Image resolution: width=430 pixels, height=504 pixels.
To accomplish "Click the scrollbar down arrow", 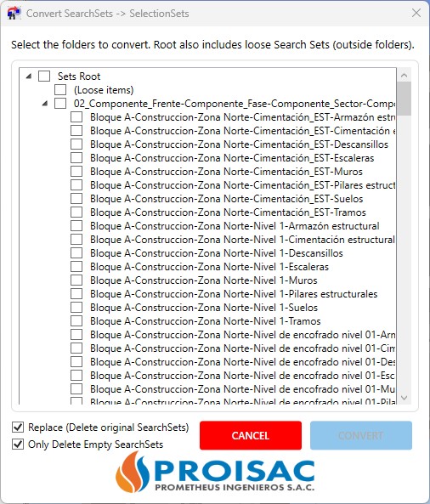I will pyautogui.click(x=404, y=398).
